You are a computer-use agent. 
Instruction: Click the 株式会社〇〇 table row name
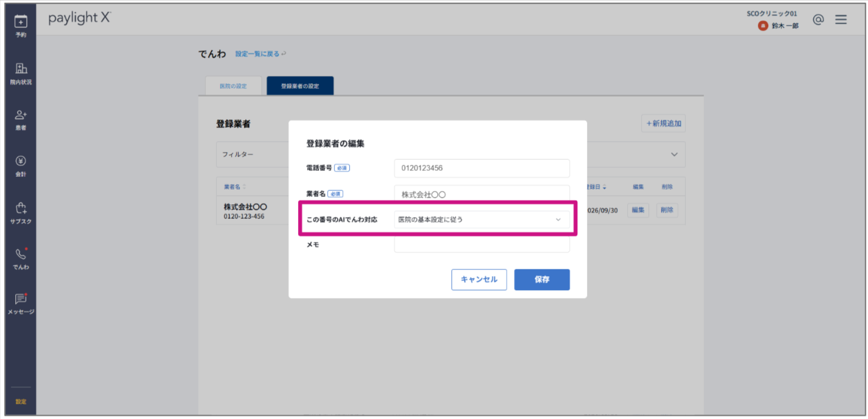point(245,207)
